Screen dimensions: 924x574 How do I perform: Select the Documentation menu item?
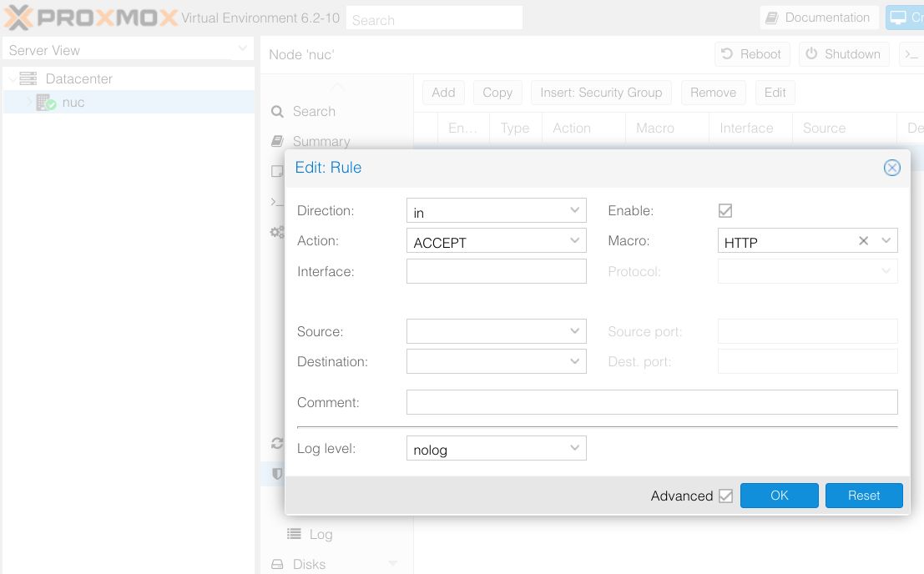[819, 17]
